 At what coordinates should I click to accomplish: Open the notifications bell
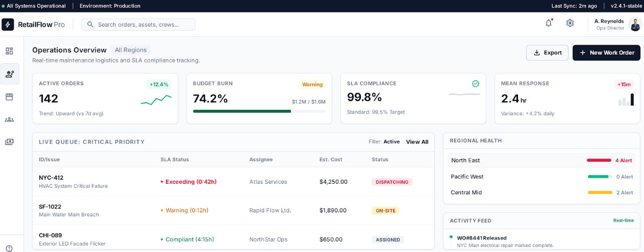pyautogui.click(x=549, y=23)
